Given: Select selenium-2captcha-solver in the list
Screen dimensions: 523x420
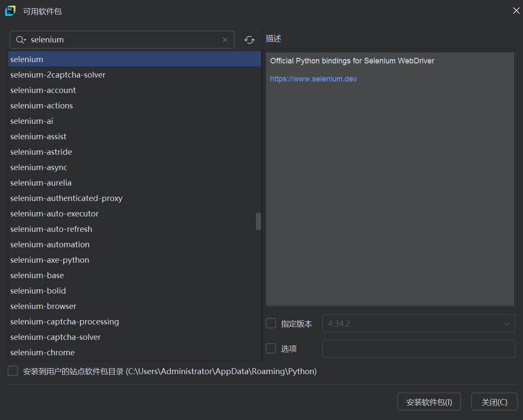Looking at the screenshot, I should point(135,75).
